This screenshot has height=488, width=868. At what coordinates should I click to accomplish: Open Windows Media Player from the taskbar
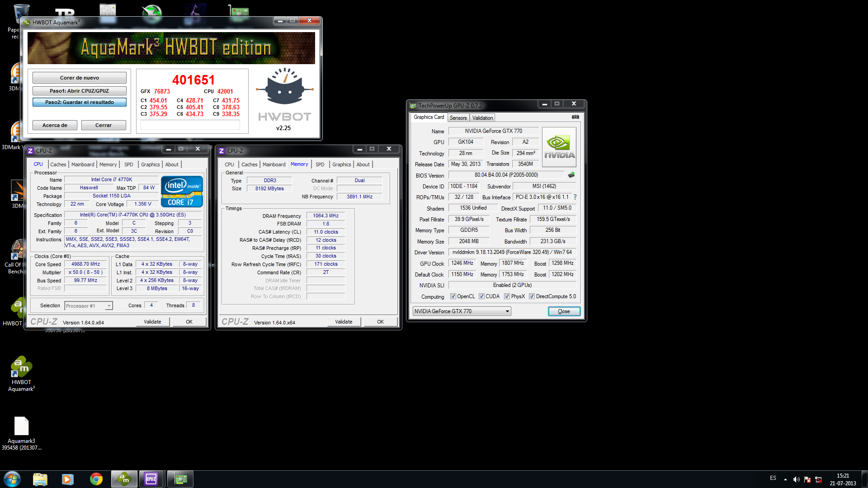point(68,479)
